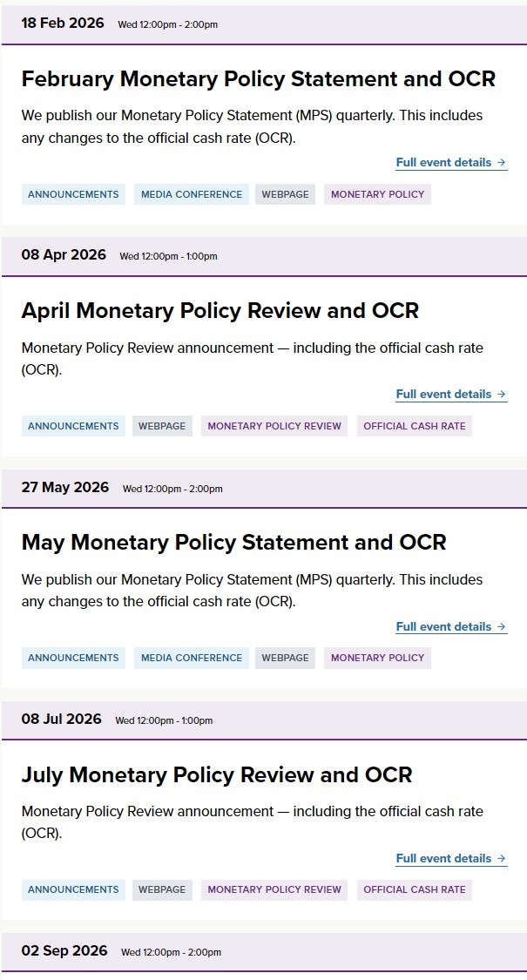Select the MEDIA CONFERENCE tag under the February event

[192, 194]
